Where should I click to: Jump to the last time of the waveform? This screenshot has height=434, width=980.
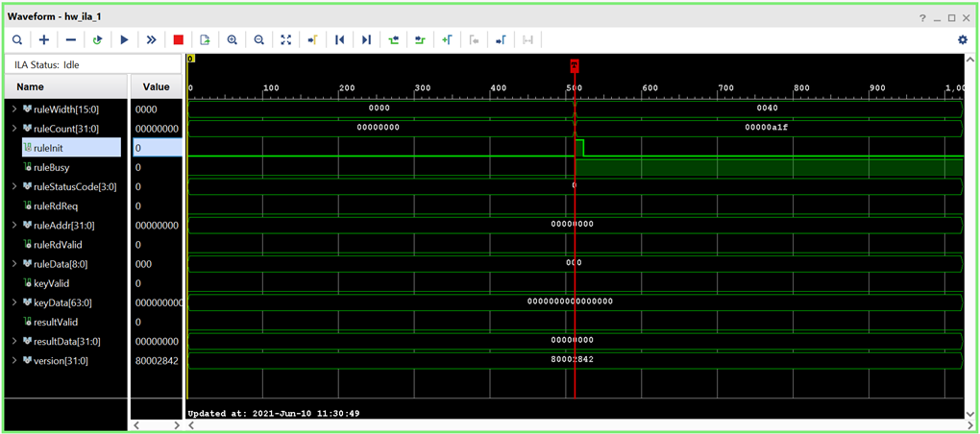(366, 40)
